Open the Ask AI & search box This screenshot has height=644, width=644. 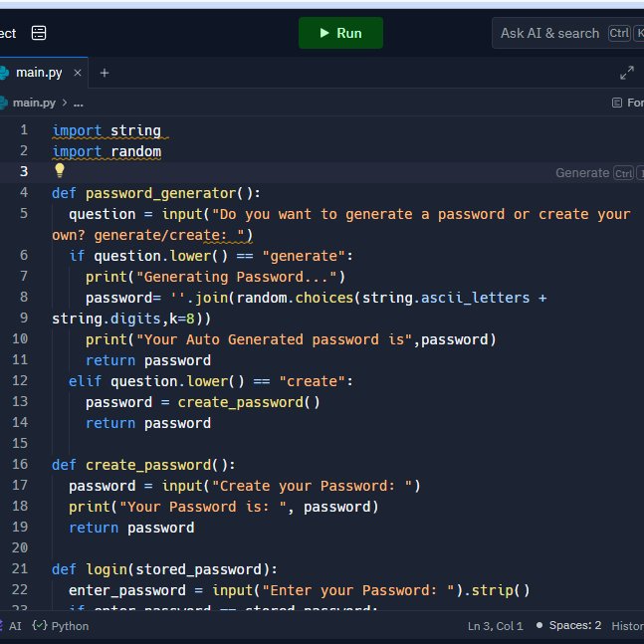tap(568, 33)
